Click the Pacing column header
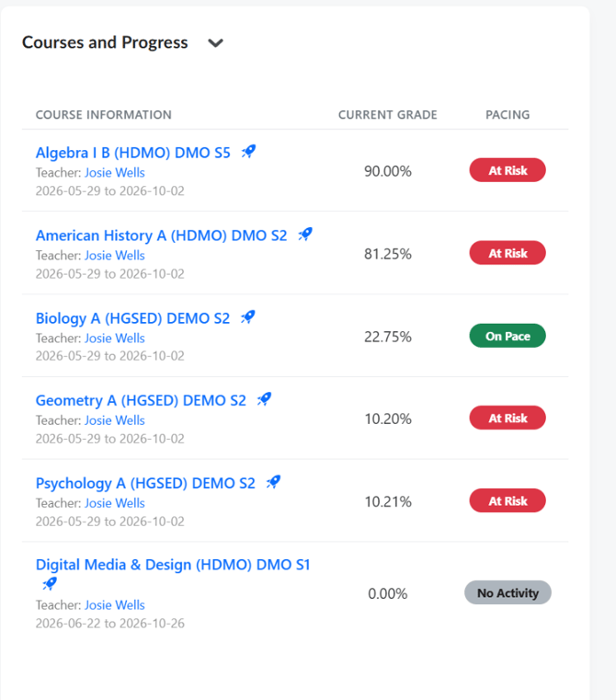The height and width of the screenshot is (700, 616). coord(508,115)
